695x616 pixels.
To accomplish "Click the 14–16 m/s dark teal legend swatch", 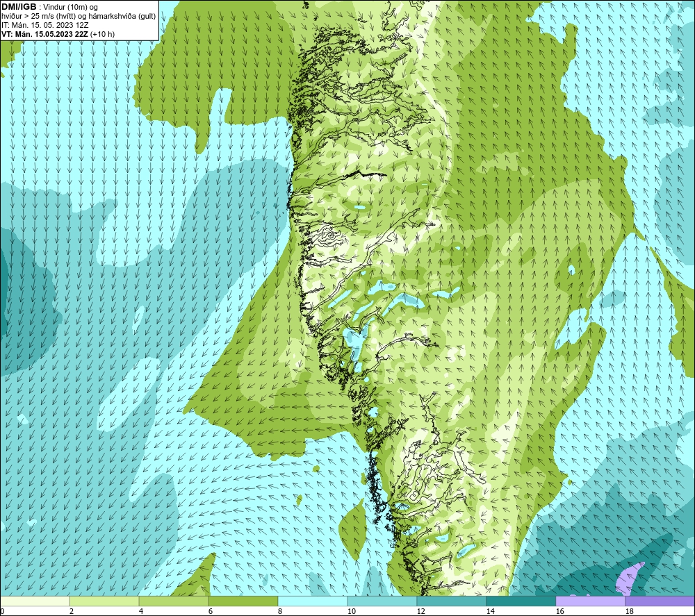I will [521, 601].
